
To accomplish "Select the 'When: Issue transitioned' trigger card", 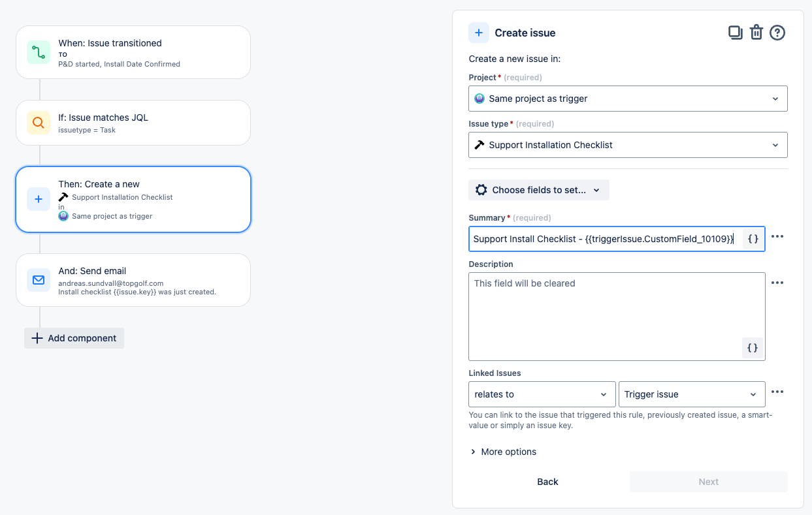I will 133,52.
